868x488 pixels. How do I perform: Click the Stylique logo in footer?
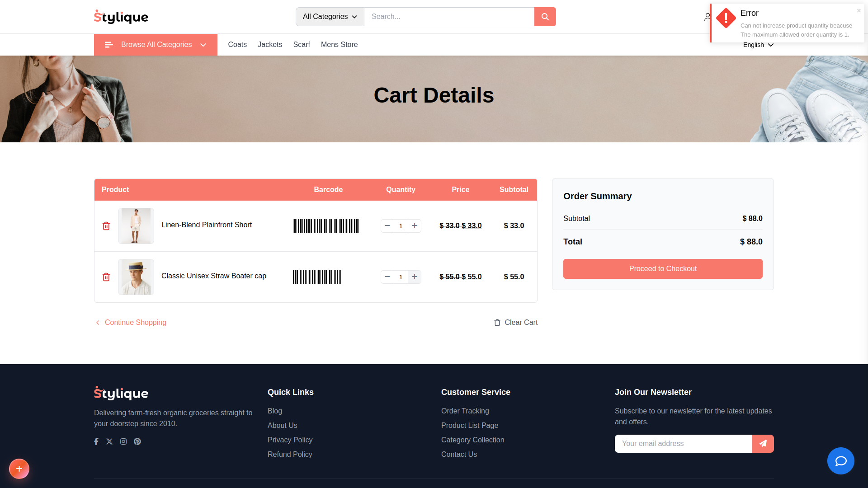[121, 393]
